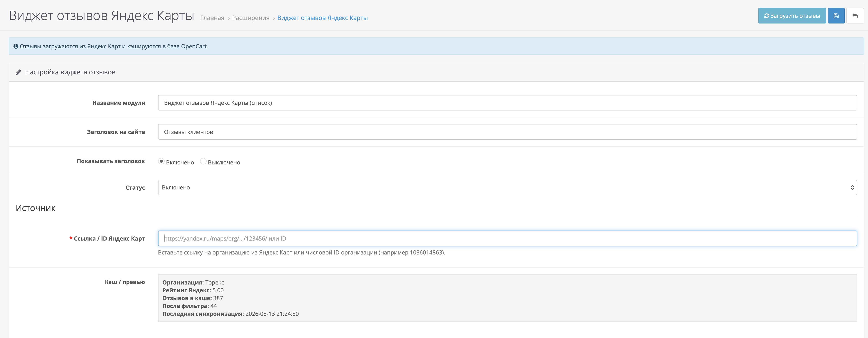Open the Виджет отзывов Яндекс Карты breadcrumb
The width and height of the screenshot is (868, 338).
(322, 18)
